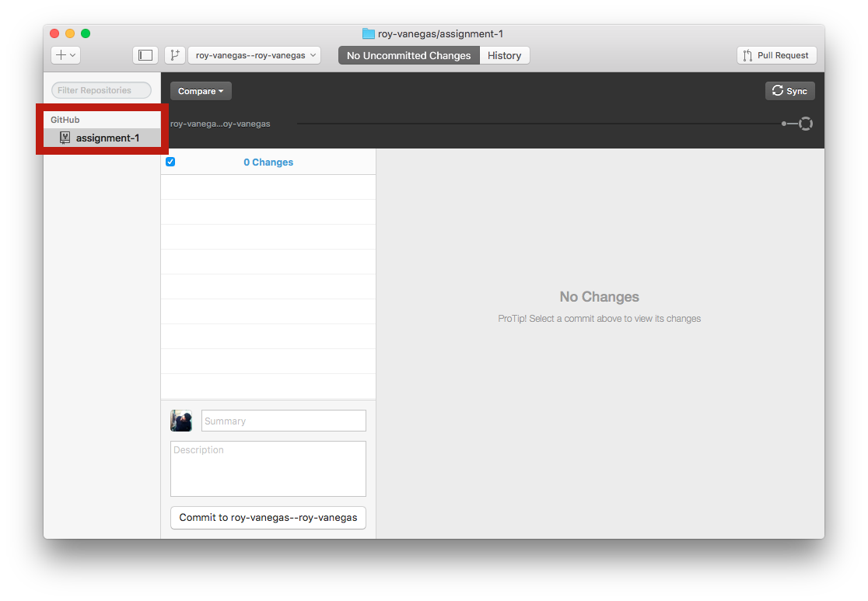The width and height of the screenshot is (868, 601).
Task: Click the folder icon in title bar
Action: click(368, 33)
